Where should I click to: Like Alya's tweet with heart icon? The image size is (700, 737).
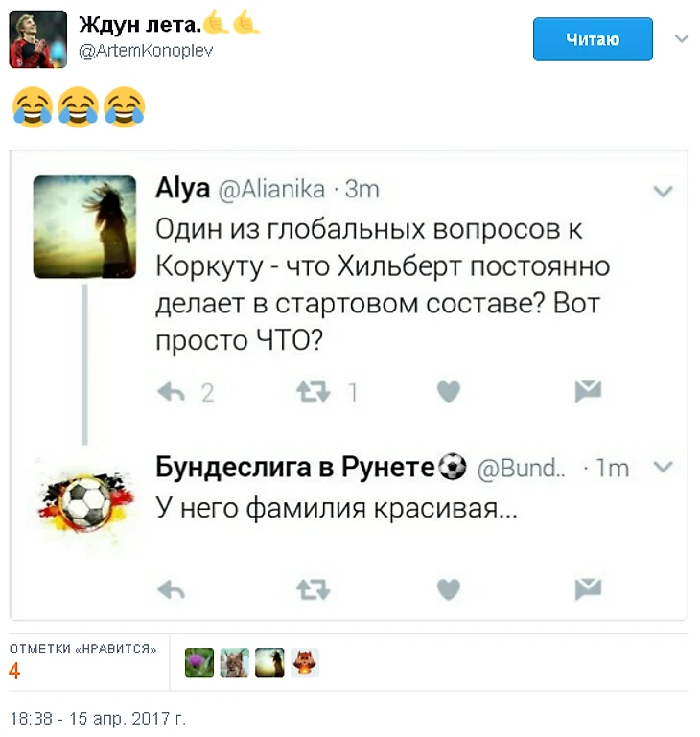(449, 391)
